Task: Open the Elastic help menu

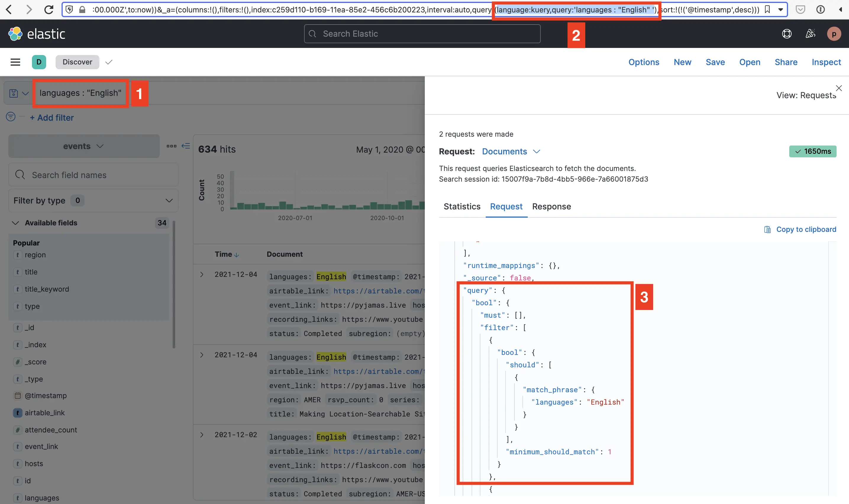Action: (787, 33)
